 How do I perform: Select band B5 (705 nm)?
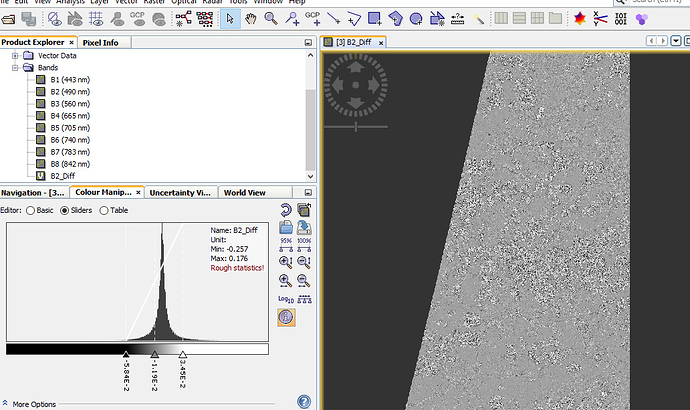[x=70, y=128]
